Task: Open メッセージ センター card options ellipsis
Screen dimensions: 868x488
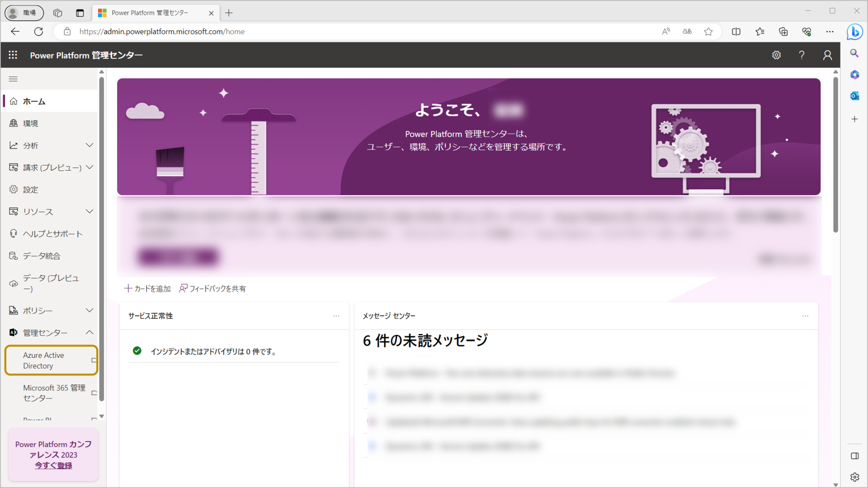Action: (805, 316)
